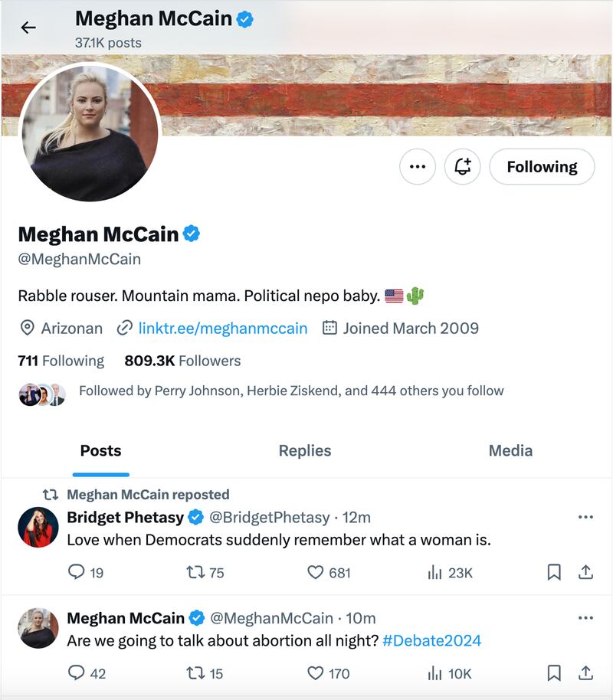Image resolution: width=613 pixels, height=700 pixels.
Task: Toggle the Following button
Action: click(x=542, y=167)
